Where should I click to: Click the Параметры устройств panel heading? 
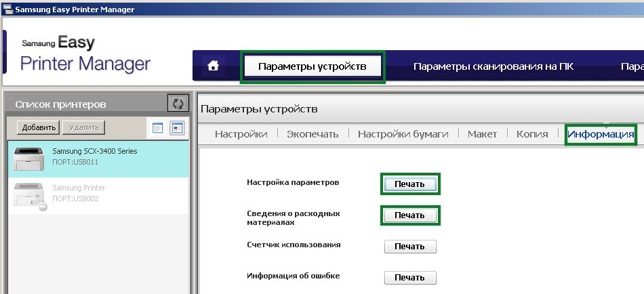(259, 109)
